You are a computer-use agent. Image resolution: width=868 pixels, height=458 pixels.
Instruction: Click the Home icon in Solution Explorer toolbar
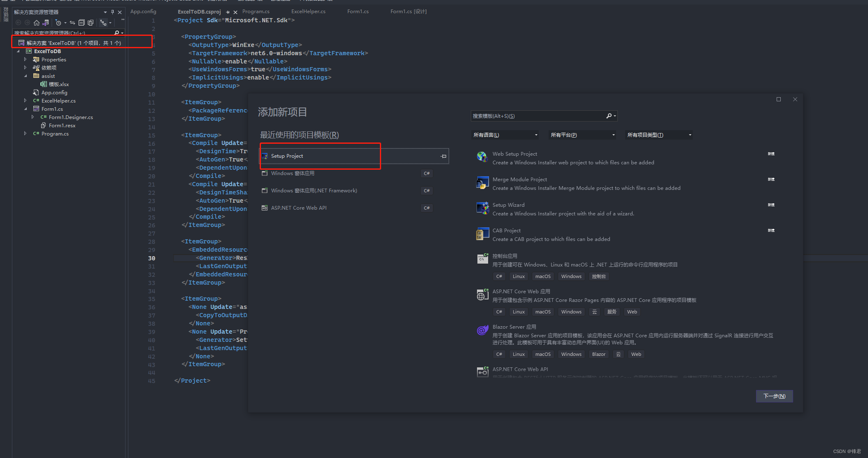[37, 23]
